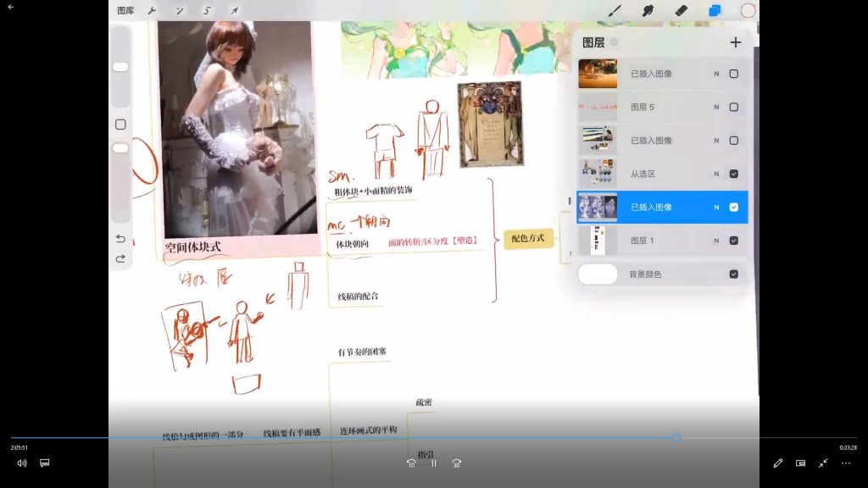This screenshot has height=488, width=868.
Task: Select the Smudge tool
Action: click(x=648, y=10)
